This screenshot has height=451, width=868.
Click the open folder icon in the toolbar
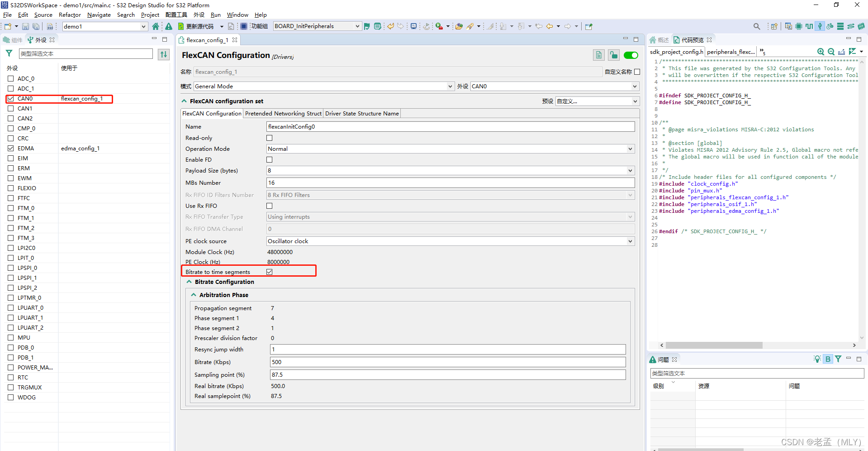coord(459,26)
